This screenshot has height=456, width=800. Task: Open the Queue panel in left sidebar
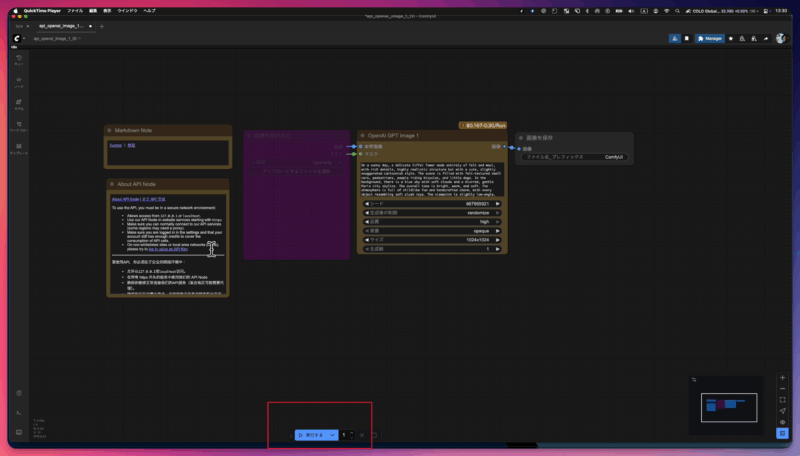19,58
